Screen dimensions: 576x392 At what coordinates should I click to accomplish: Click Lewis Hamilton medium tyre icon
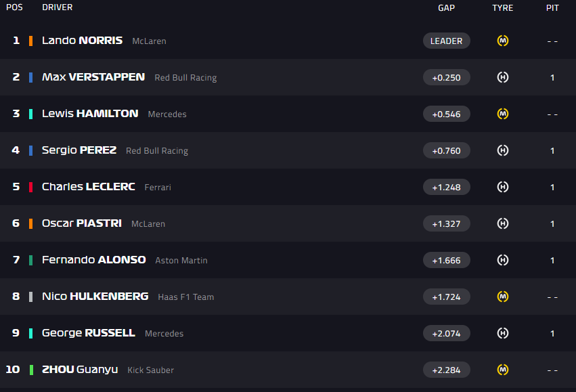(502, 114)
